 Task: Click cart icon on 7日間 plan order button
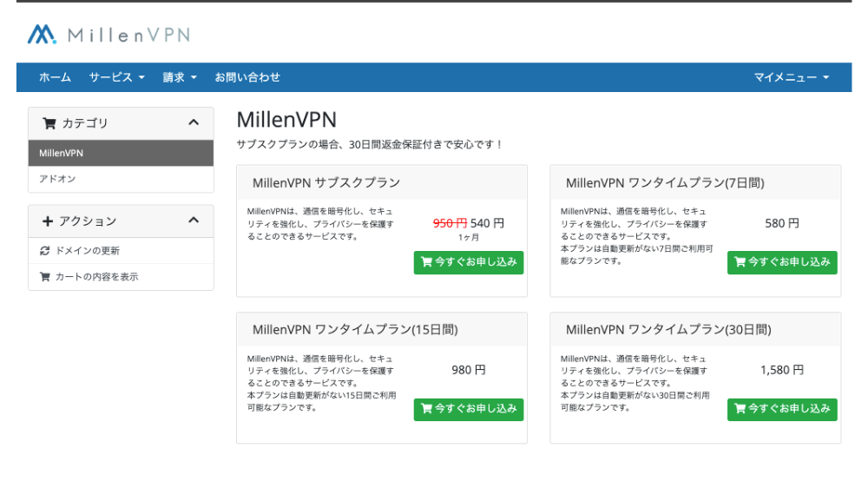pos(740,262)
